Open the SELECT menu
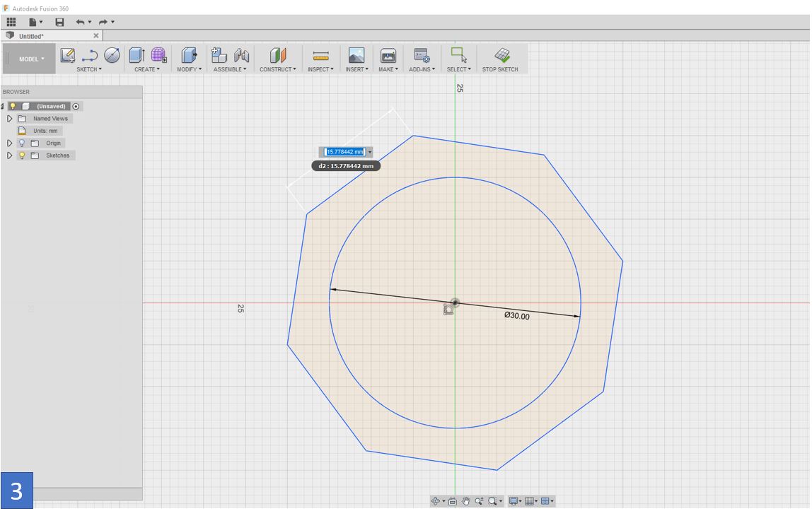 click(459, 69)
